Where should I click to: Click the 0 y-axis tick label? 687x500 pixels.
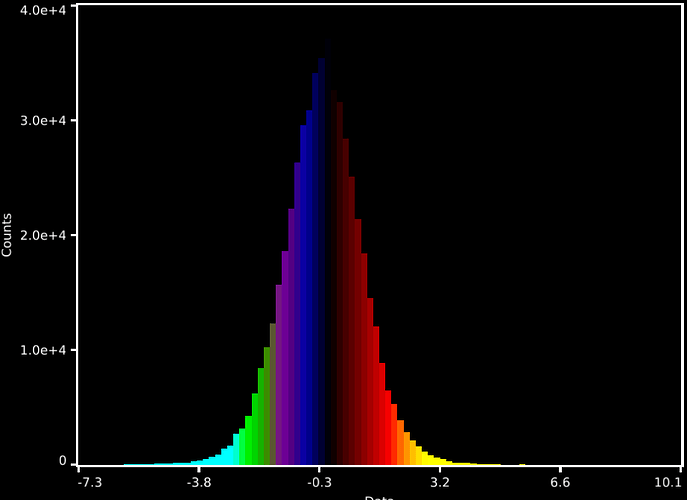(x=63, y=461)
